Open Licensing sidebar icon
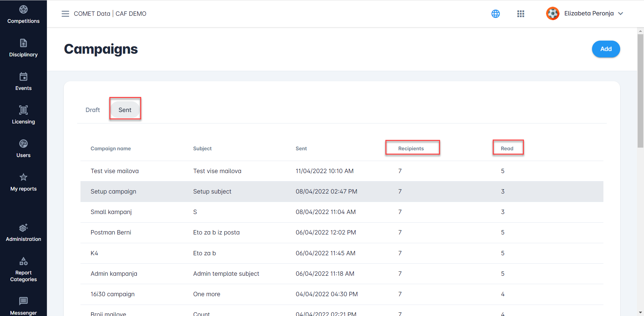Screen dimensions: 644x316 point(23,110)
